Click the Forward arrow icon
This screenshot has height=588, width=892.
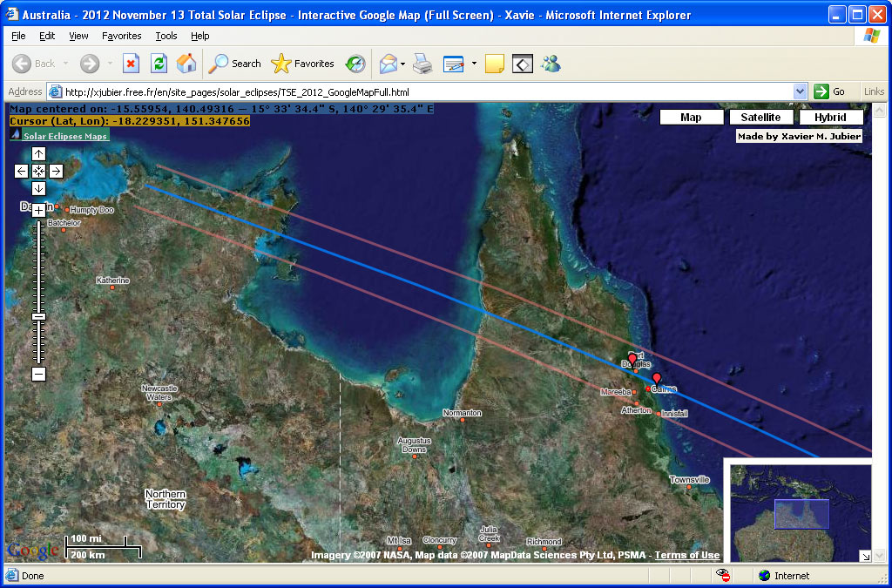[90, 64]
